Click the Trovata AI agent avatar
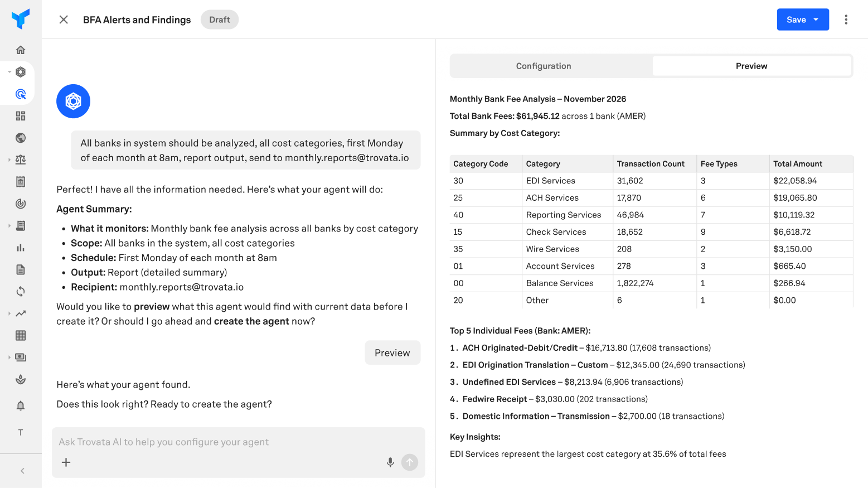 click(x=73, y=101)
